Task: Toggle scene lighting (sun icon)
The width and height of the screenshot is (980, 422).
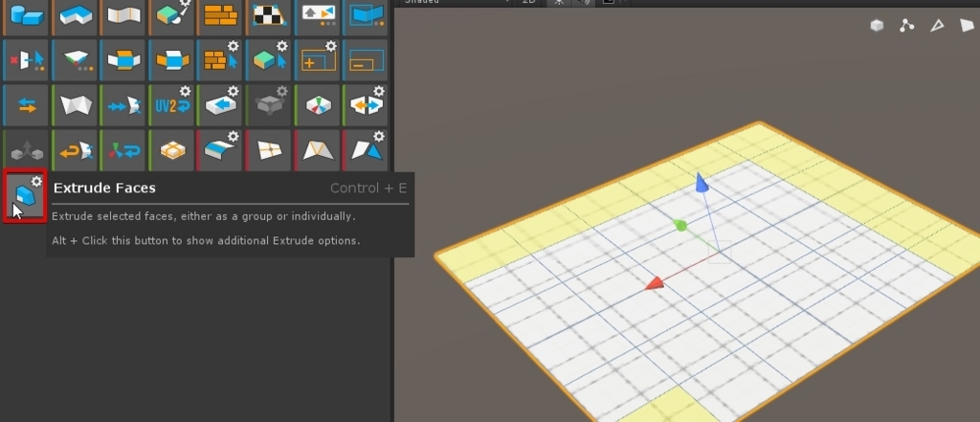Action: pyautogui.click(x=559, y=2)
